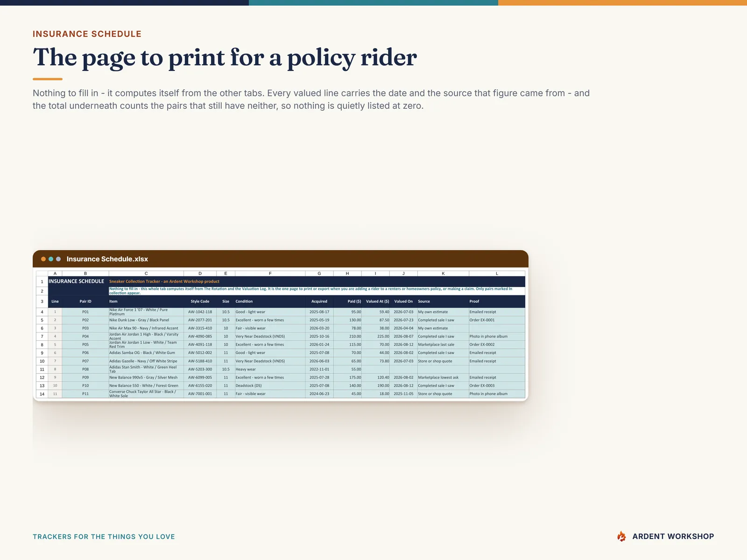Click the Ardent Workshop flame logo icon
The width and height of the screenshot is (747, 560).
(x=621, y=536)
